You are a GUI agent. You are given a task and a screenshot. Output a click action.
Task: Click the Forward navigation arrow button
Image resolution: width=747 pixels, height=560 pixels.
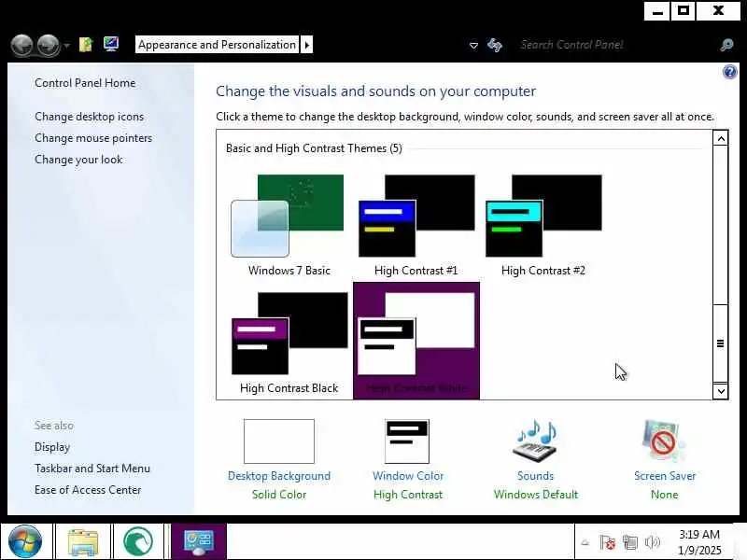(x=49, y=46)
